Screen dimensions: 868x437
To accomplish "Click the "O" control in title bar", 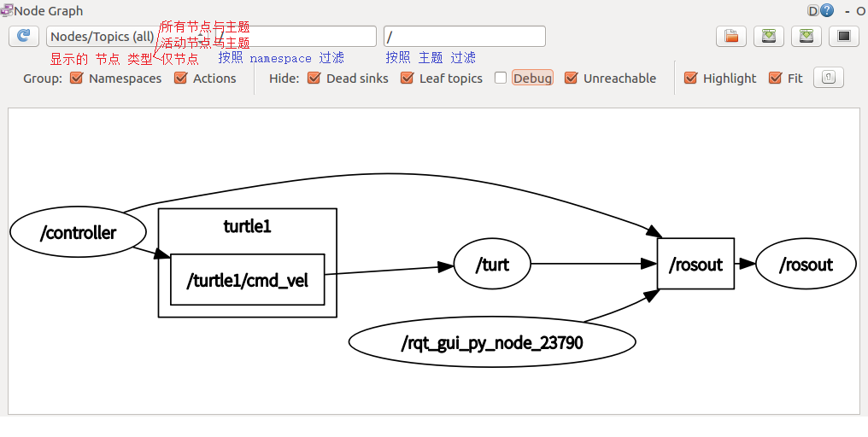I will (861, 10).
